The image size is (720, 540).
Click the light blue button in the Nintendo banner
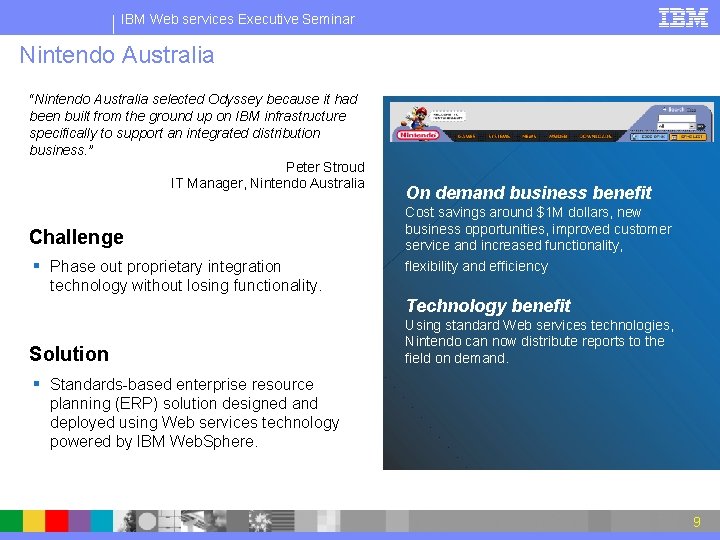point(648,137)
